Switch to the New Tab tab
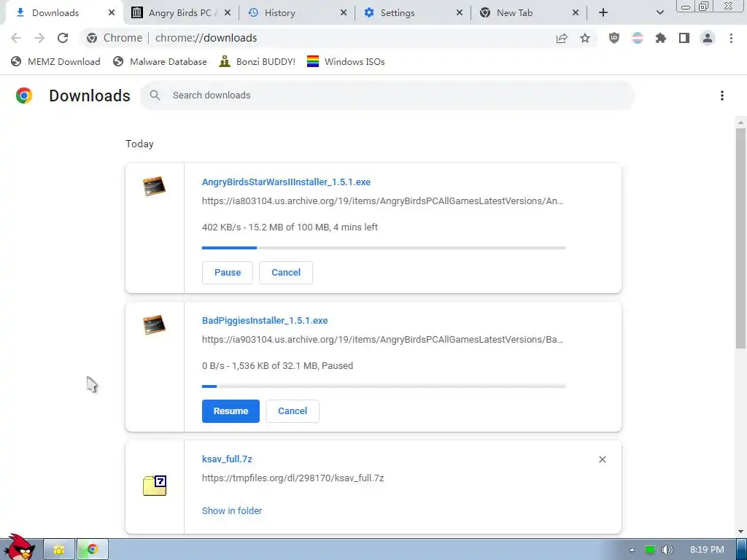Viewport: 747px width, 560px height. [x=529, y=13]
